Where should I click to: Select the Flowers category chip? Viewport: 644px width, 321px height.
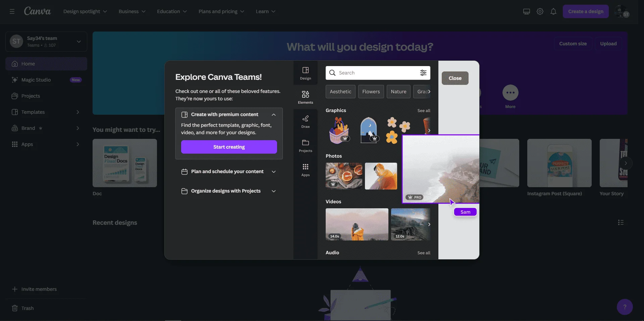coord(371,92)
